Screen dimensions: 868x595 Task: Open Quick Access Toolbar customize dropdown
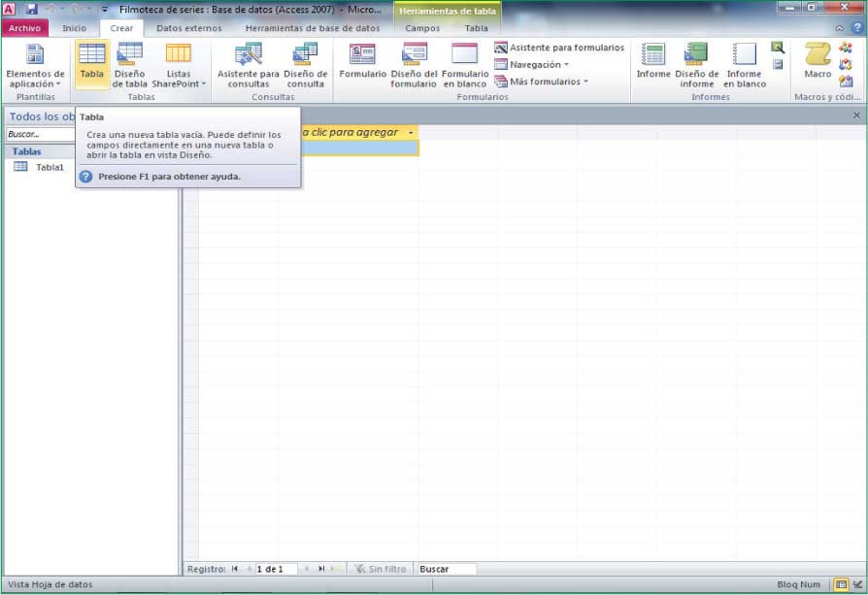point(105,10)
